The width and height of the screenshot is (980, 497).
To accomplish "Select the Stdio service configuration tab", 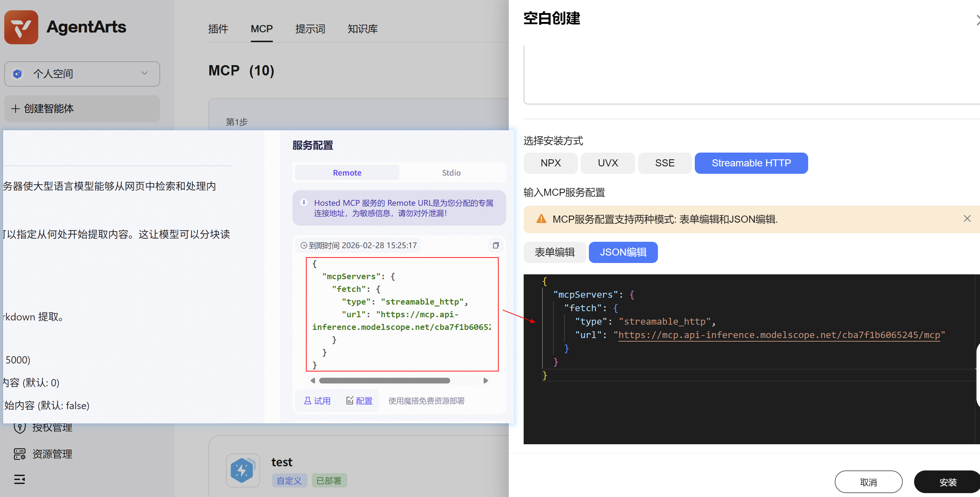I will (451, 172).
